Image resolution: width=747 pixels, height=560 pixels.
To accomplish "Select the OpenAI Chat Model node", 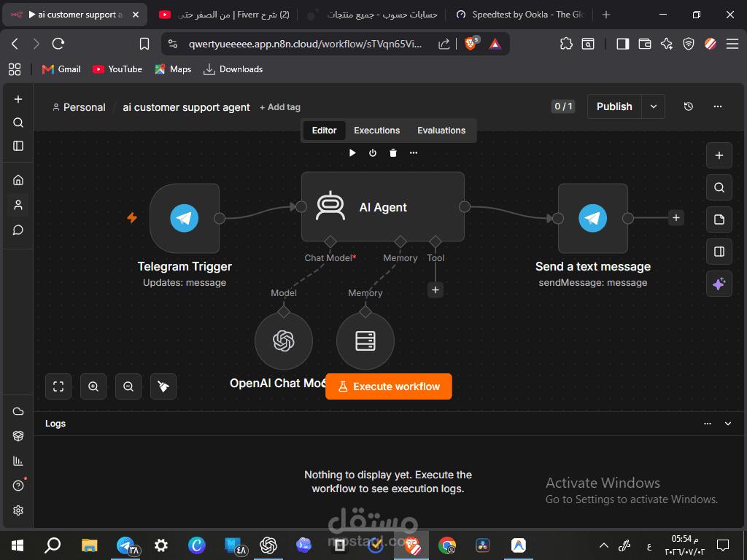I will coord(284,341).
